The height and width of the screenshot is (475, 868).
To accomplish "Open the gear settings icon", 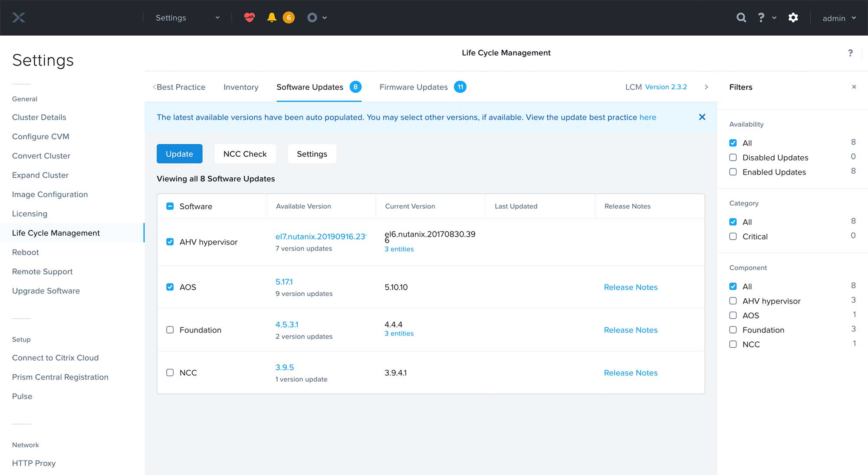I will click(x=793, y=18).
